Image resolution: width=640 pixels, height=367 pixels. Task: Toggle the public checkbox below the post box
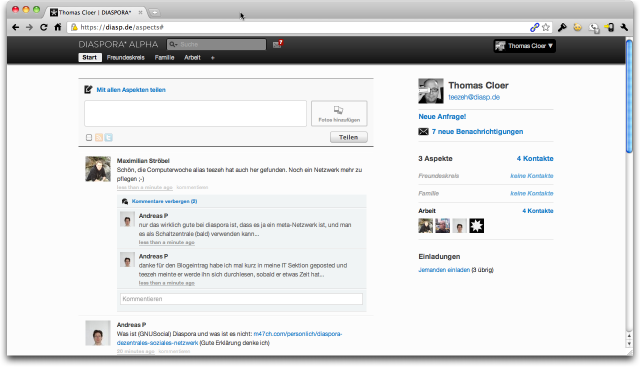(89, 138)
